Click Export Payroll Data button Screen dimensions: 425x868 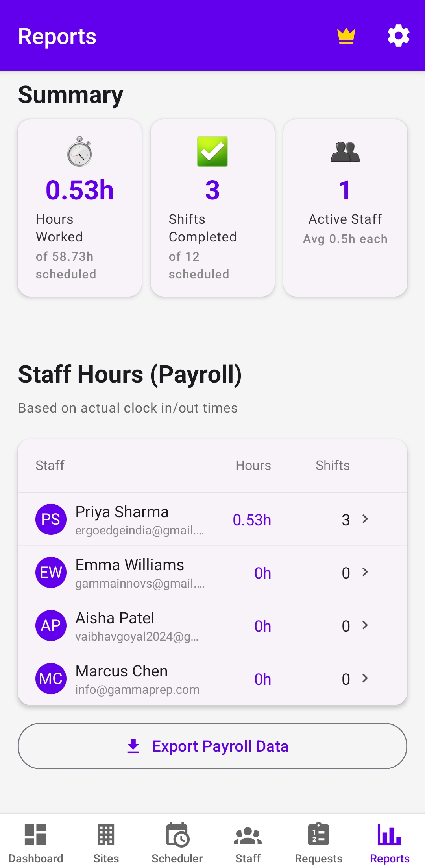213,746
